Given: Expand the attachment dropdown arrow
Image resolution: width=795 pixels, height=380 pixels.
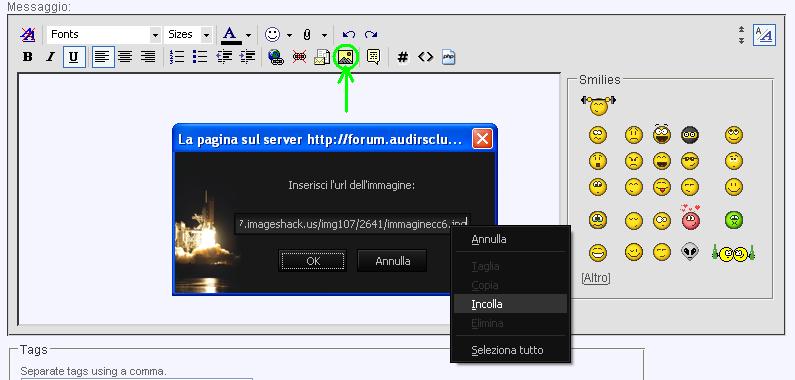Looking at the screenshot, I should 324,35.
